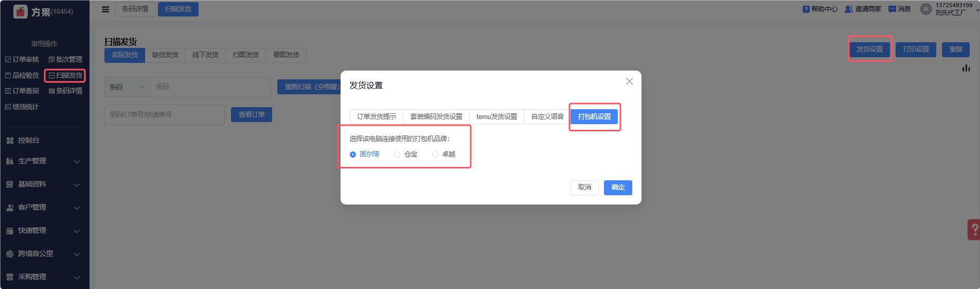Open 扫描发货 in common operations sidebar
The image size is (980, 289).
65,75
